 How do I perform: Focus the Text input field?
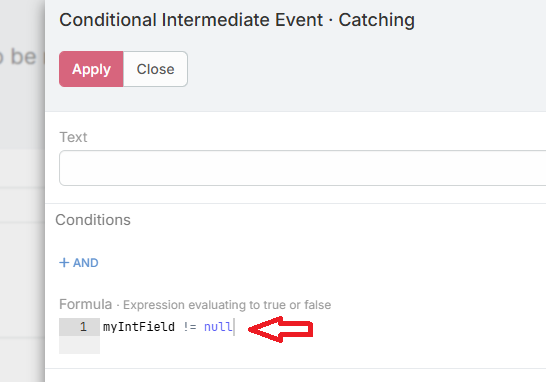tap(303, 168)
